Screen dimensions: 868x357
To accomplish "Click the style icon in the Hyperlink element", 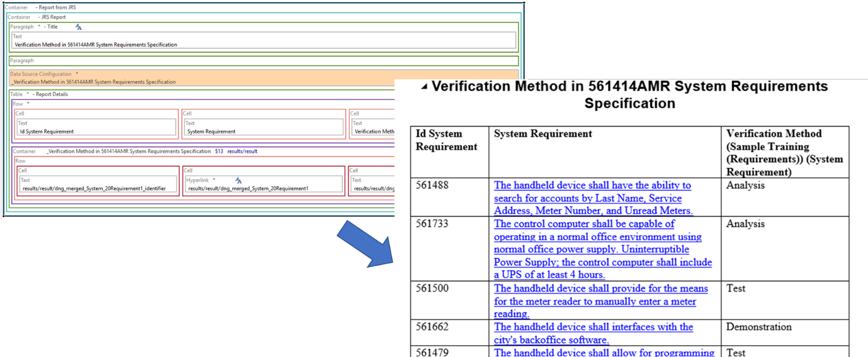I will [238, 180].
